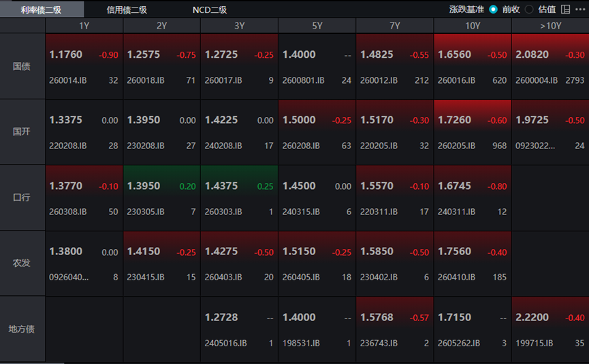Screen dimensions: 589x364
Task: Select the 估值 radio button
Action: click(529, 10)
